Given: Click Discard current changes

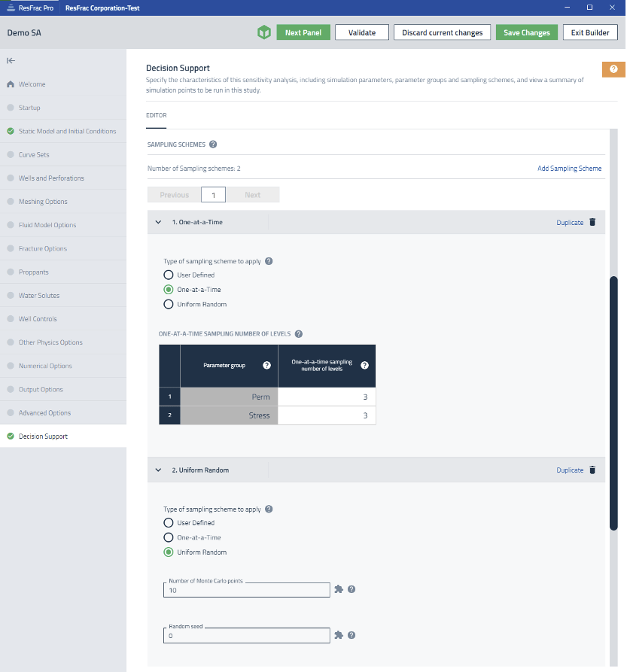Looking at the screenshot, I should click(442, 32).
